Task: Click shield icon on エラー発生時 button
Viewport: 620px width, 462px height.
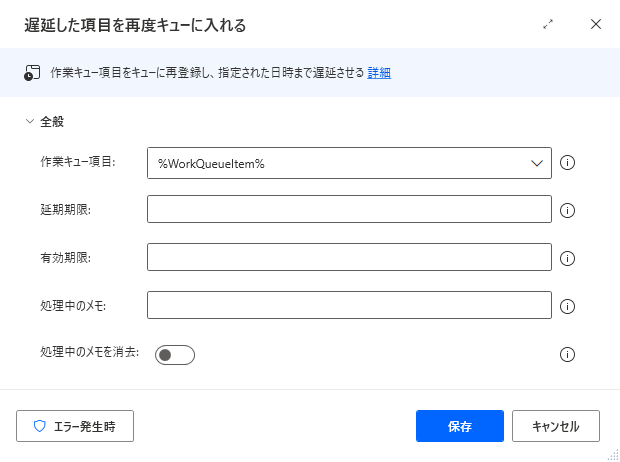Action: click(40, 426)
